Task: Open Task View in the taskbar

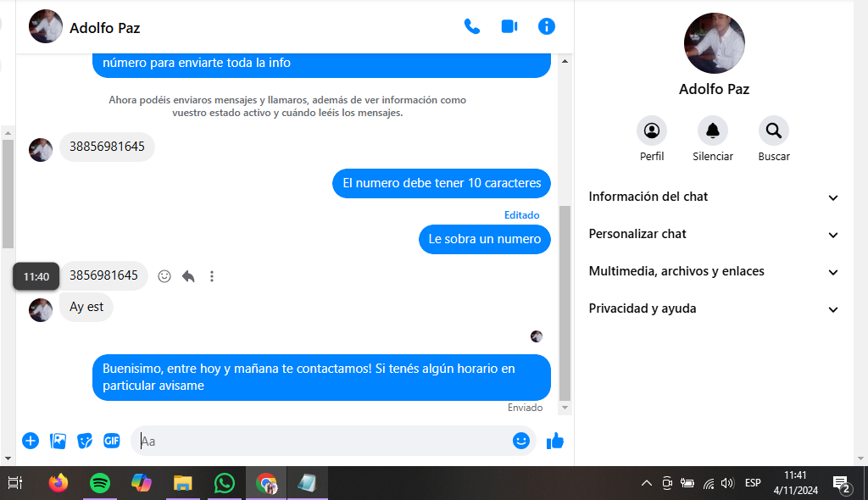Action: (15, 483)
